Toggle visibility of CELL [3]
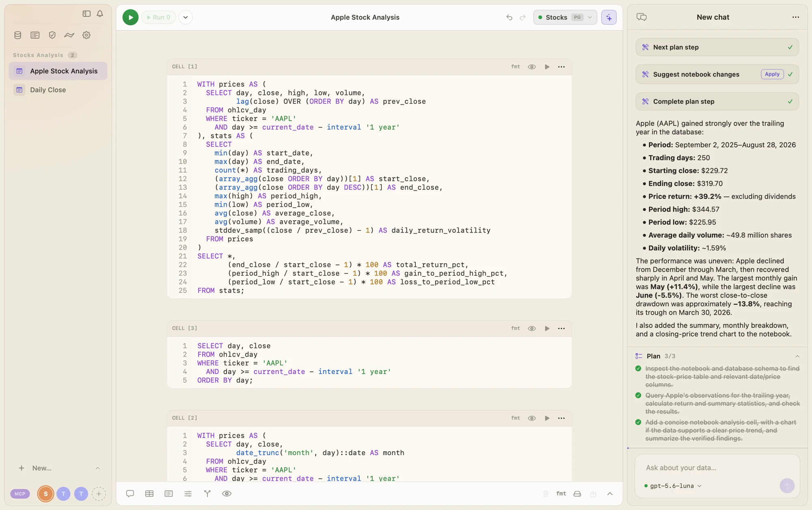812x510 pixels. point(531,328)
